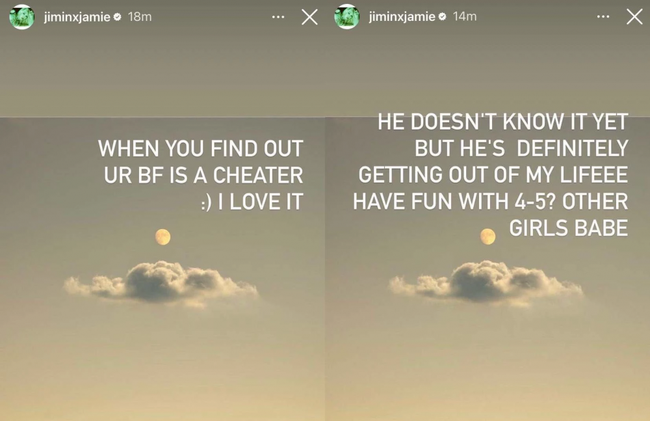Tap the "GIRLS BABE" text line
Viewport: 650px width, 421px height.
568,228
